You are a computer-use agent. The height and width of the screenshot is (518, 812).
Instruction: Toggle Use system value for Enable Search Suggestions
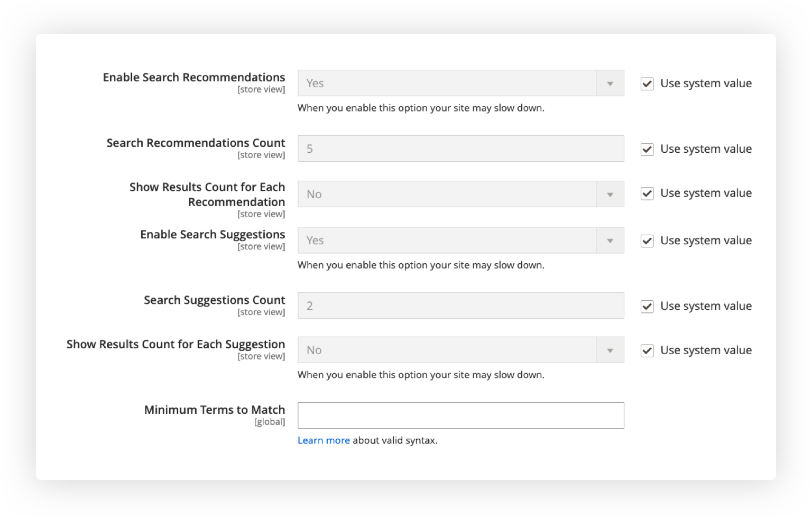coord(647,240)
